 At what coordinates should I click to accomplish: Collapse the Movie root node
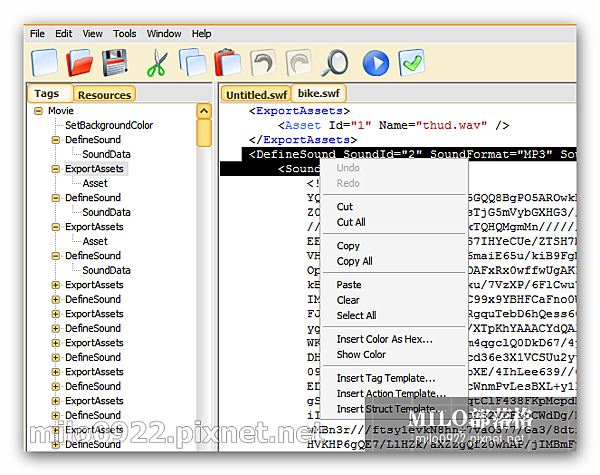pyautogui.click(x=38, y=111)
